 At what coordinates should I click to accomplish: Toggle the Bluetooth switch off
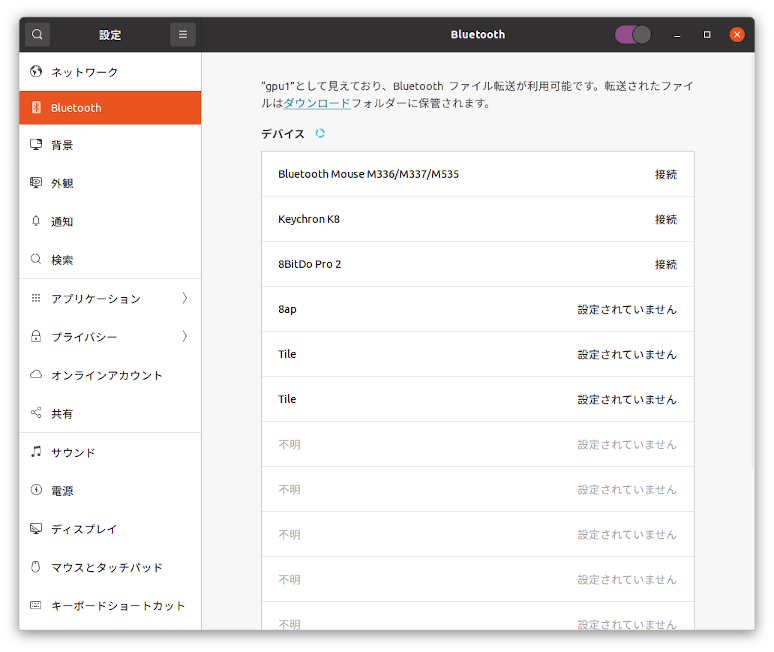(x=633, y=34)
